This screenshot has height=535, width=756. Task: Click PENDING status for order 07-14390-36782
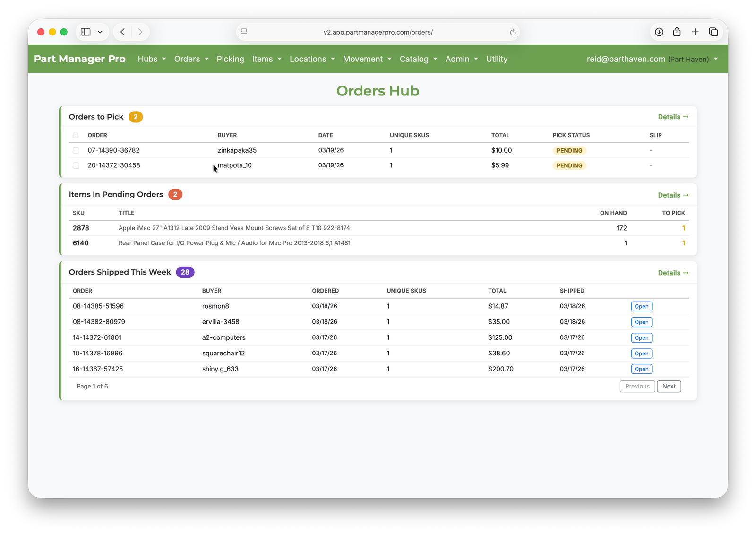[x=569, y=150]
